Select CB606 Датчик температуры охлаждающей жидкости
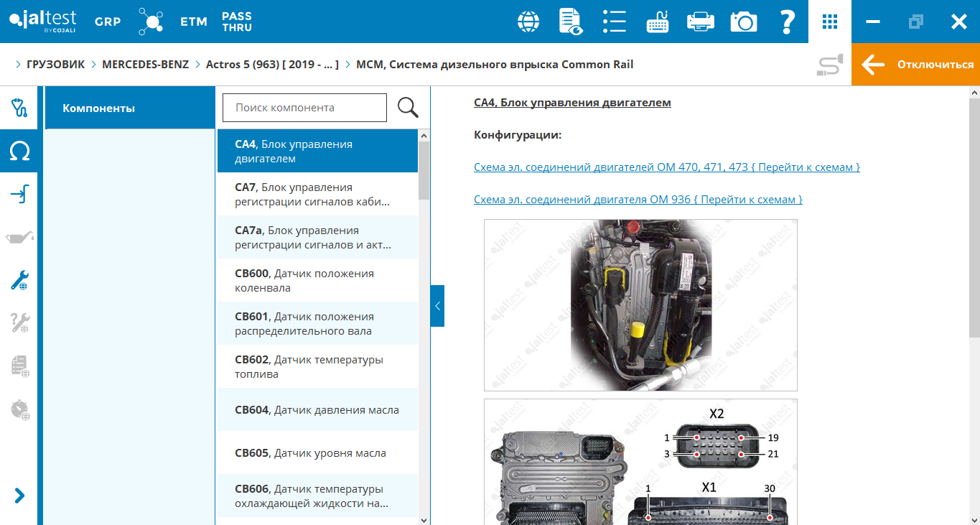The height and width of the screenshot is (525, 980). [x=317, y=496]
